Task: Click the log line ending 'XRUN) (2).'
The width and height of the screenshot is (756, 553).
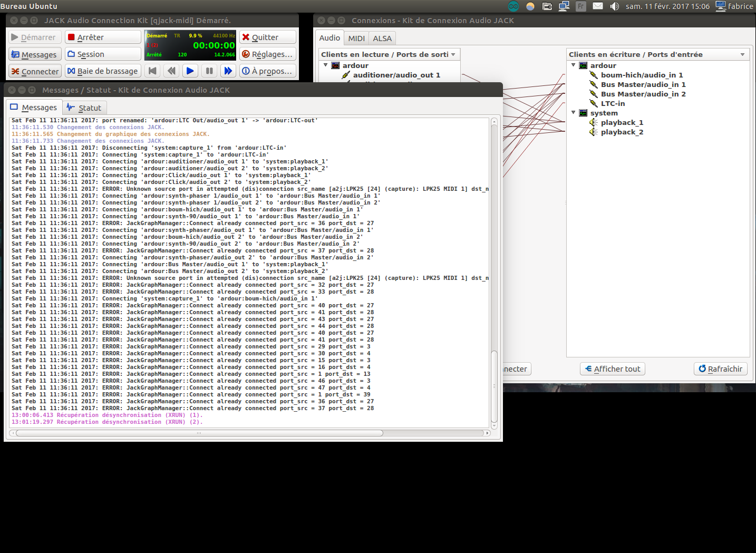Action: tap(107, 422)
